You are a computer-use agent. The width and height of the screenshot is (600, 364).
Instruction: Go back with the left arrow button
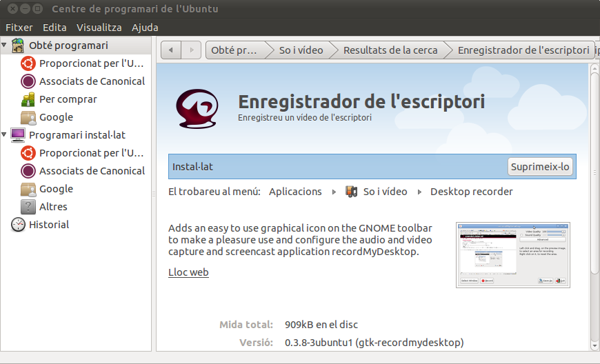point(170,50)
